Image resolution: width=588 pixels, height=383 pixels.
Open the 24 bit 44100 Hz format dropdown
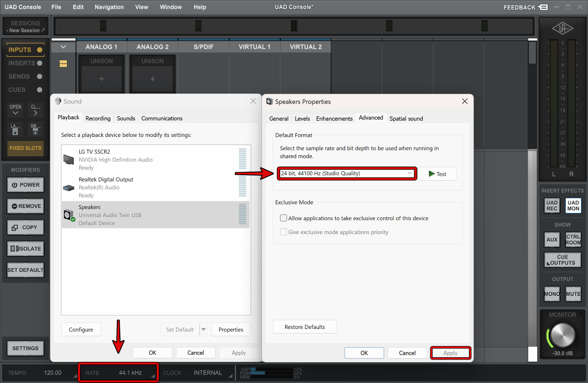347,173
